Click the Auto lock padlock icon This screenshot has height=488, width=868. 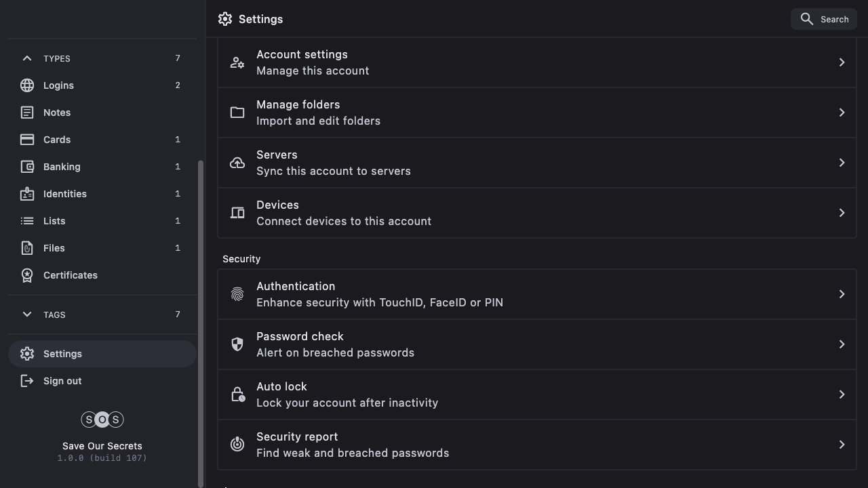(237, 394)
